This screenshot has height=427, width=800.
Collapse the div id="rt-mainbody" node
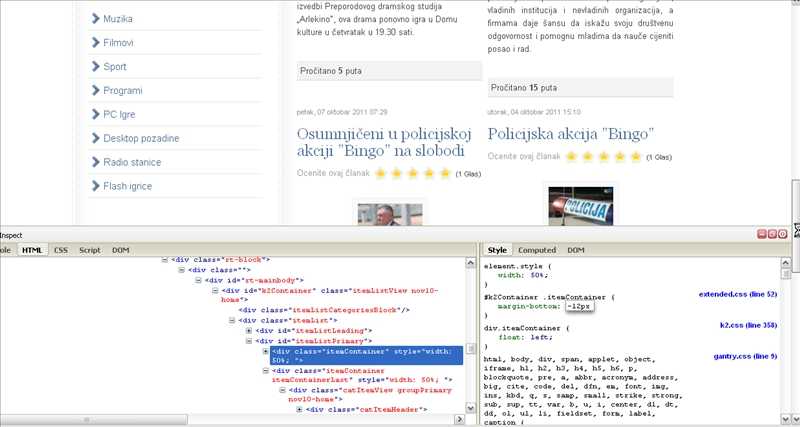coord(198,280)
